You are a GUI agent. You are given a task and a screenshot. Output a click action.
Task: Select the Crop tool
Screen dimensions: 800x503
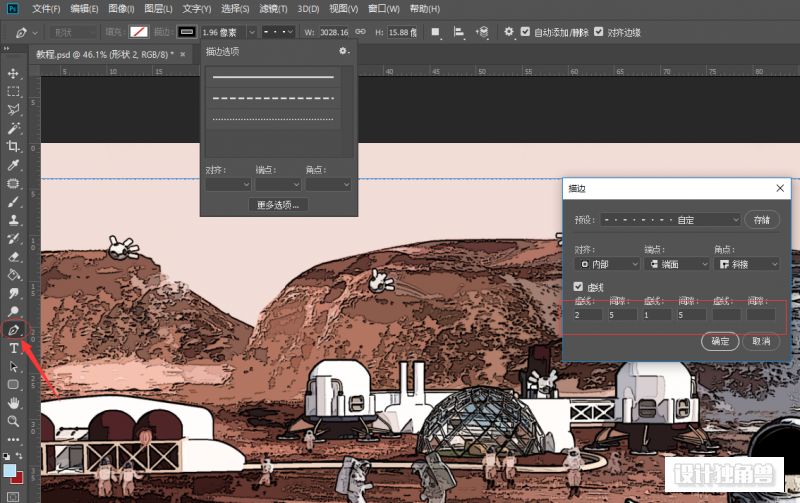click(x=13, y=146)
